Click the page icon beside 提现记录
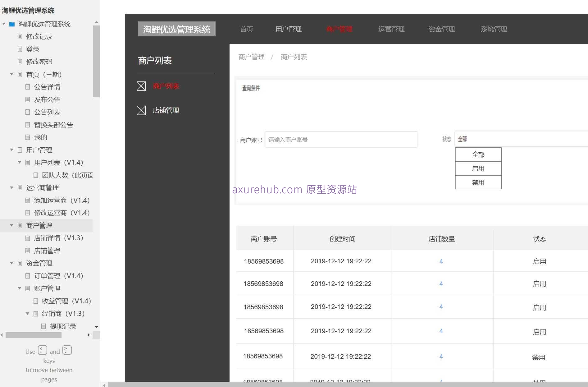Viewport: 588px width, 387px height. click(x=43, y=326)
